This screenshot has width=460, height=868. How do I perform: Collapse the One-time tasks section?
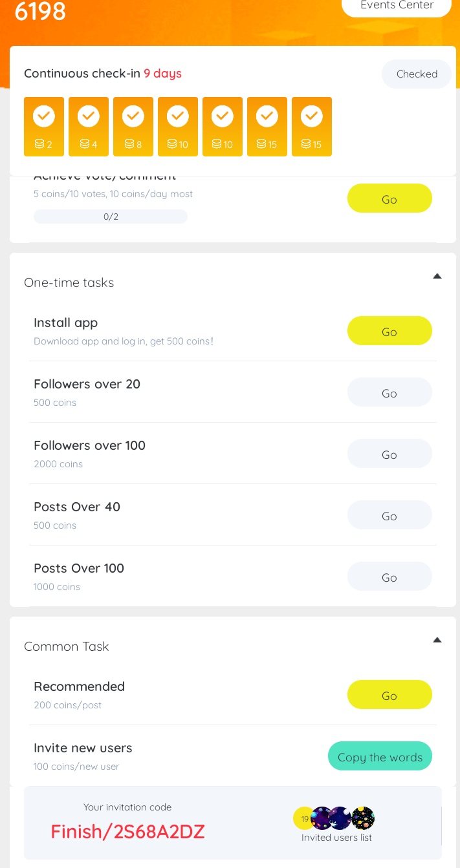(437, 277)
